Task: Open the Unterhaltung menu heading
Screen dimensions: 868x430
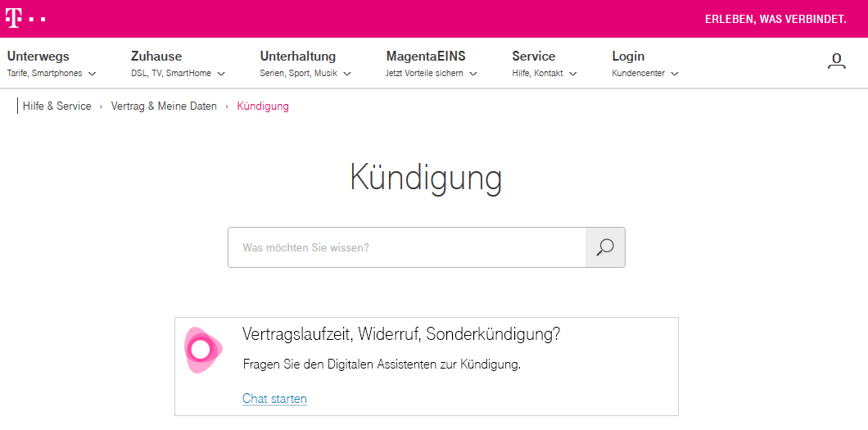Action: tap(298, 57)
